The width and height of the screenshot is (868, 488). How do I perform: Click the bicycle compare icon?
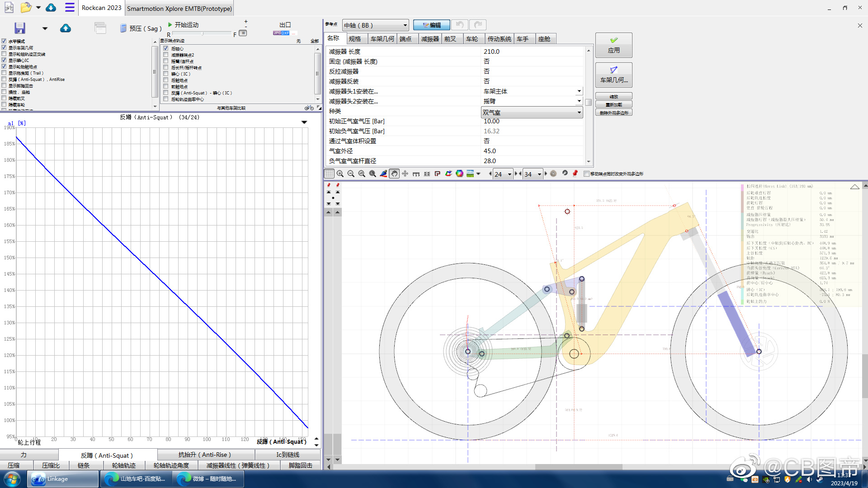coord(309,108)
